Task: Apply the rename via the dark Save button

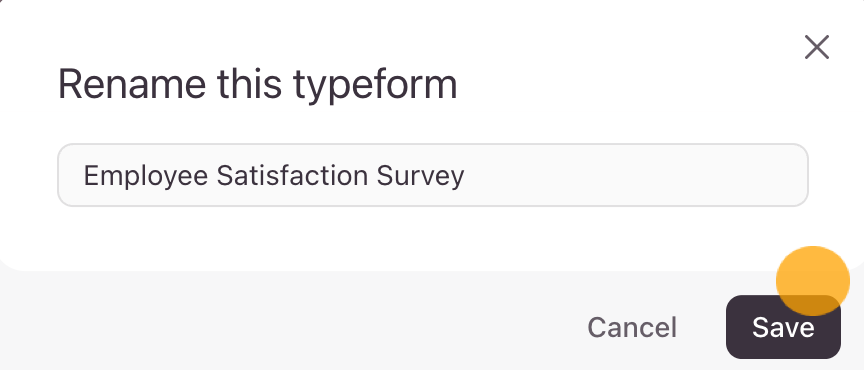Action: 783,327
